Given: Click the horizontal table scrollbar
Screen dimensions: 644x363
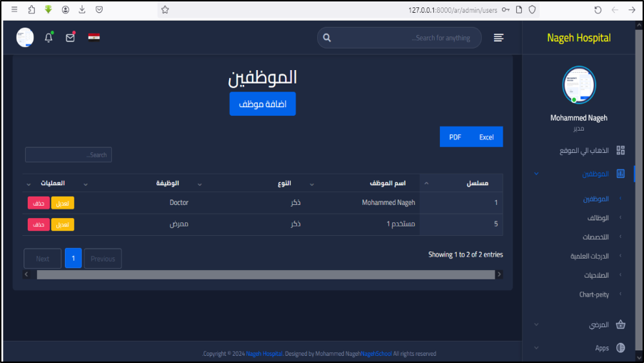Looking at the screenshot, I should click(x=265, y=274).
